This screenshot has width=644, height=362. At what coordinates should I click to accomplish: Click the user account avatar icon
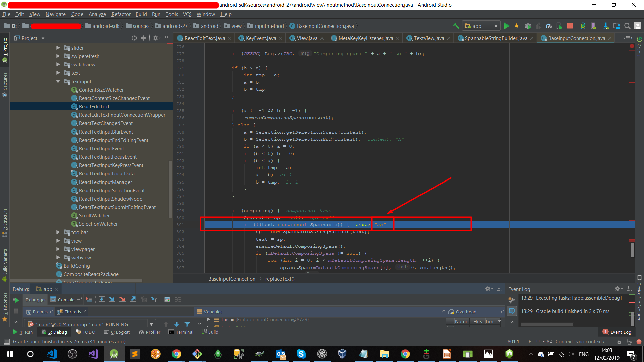click(638, 26)
